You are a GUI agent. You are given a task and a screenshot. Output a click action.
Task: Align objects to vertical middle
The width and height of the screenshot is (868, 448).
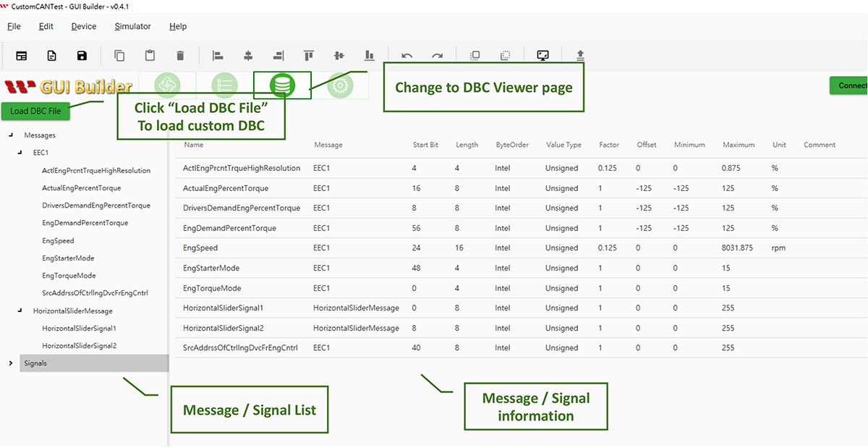pyautogui.click(x=339, y=56)
